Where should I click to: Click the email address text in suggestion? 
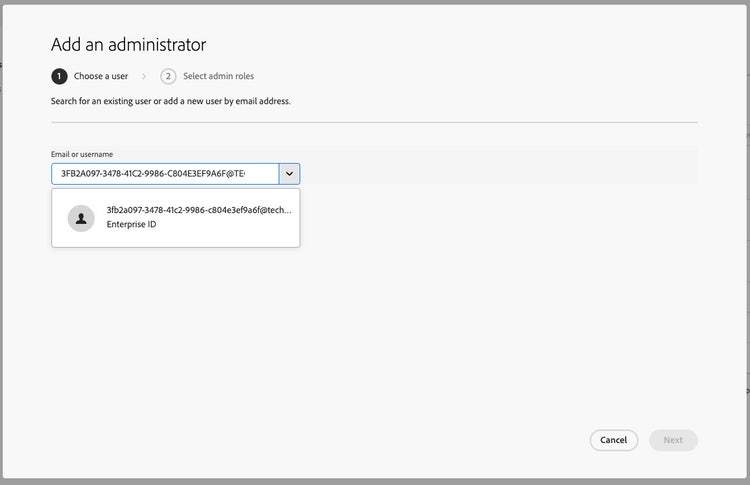point(199,211)
